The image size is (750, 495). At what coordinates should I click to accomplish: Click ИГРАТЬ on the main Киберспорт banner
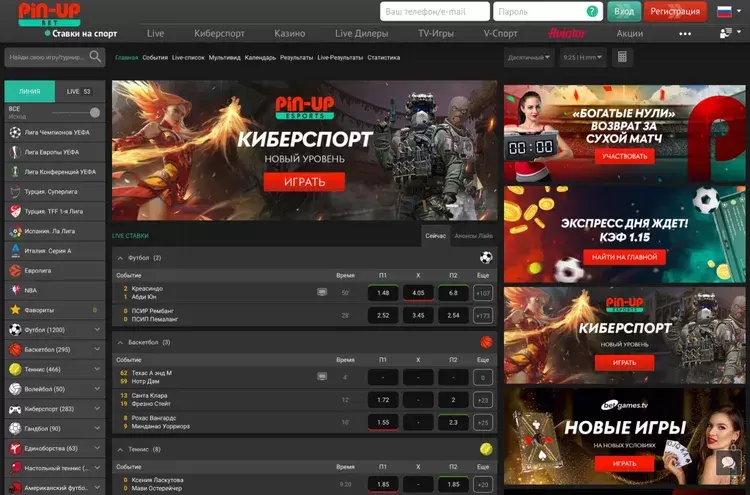[304, 182]
